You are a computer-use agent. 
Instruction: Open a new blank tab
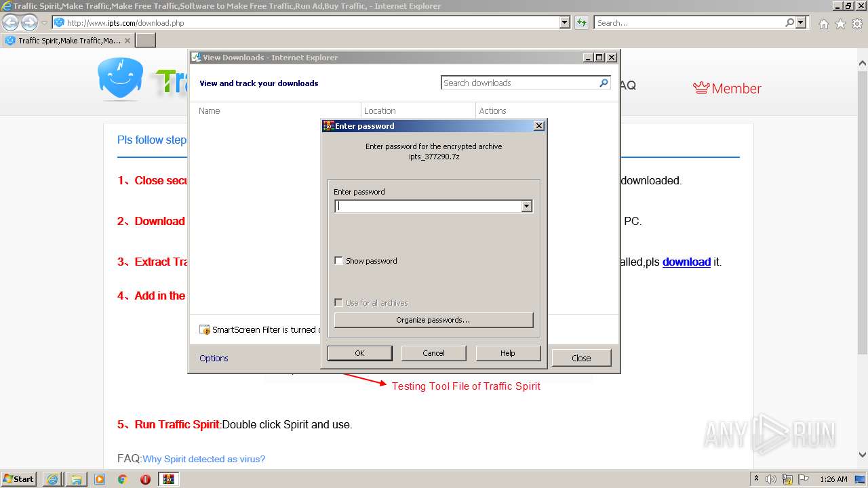146,41
